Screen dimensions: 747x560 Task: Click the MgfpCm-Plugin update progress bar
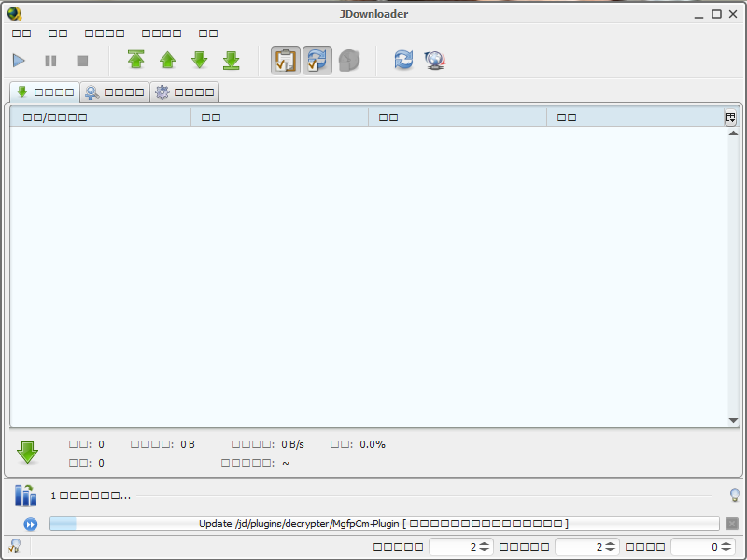tap(385, 524)
